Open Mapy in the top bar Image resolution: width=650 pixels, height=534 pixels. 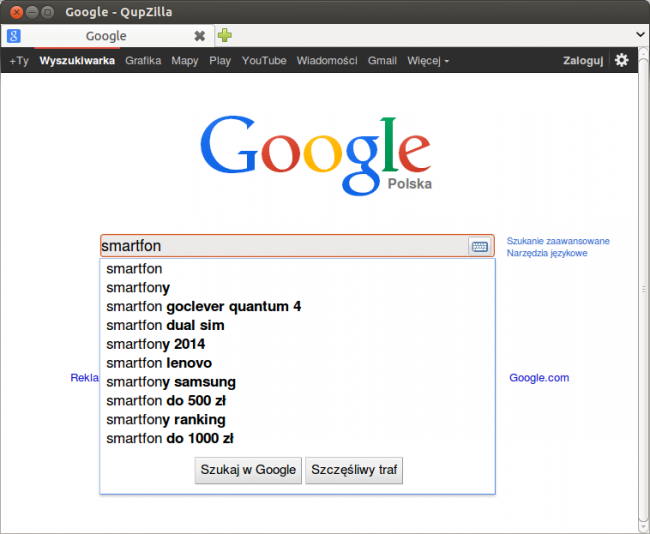pos(185,61)
